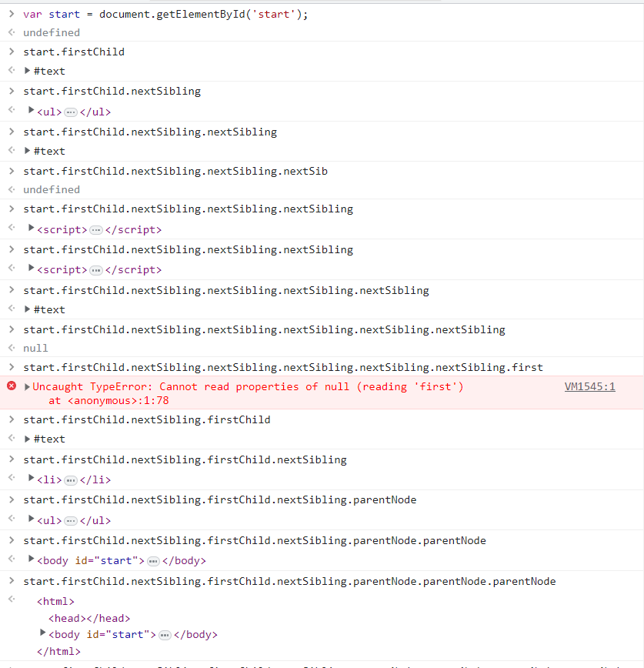Click ellipsis in body nested within html
The height and width of the screenshot is (668, 644).
pyautogui.click(x=165, y=636)
